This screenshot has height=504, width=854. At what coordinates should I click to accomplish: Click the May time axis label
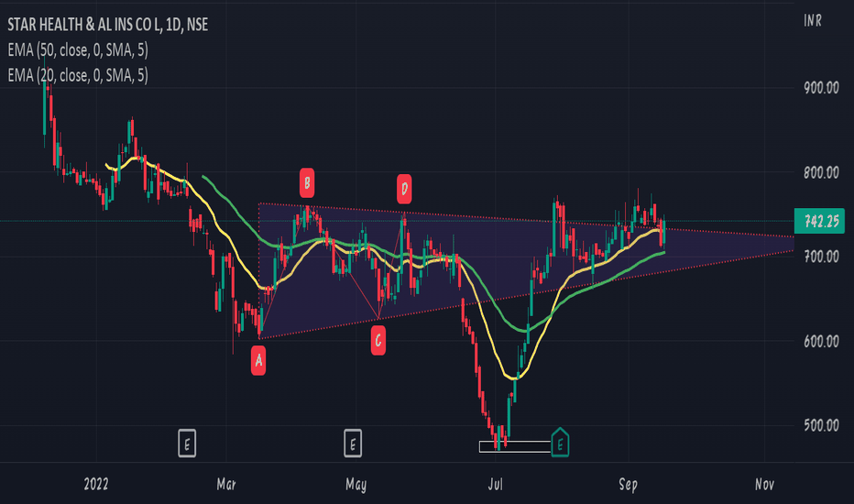356,485
